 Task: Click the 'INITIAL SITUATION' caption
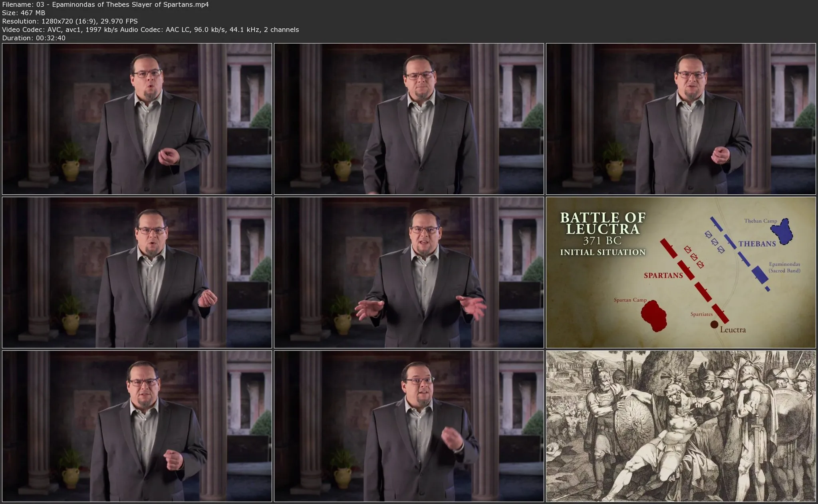(x=603, y=252)
